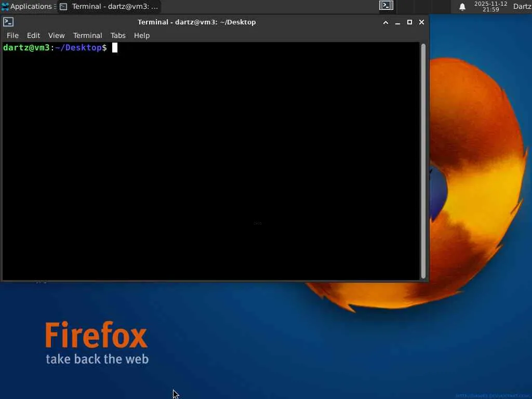Open the View menu in Terminal

[56, 35]
